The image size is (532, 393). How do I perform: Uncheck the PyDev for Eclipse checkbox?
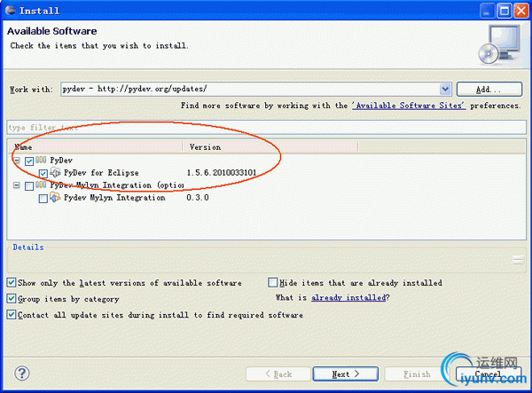click(43, 173)
